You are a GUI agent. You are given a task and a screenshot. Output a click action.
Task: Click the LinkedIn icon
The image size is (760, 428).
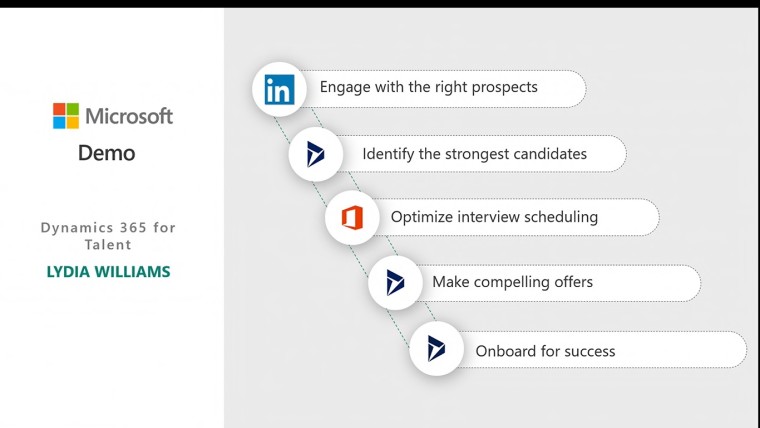pos(279,89)
